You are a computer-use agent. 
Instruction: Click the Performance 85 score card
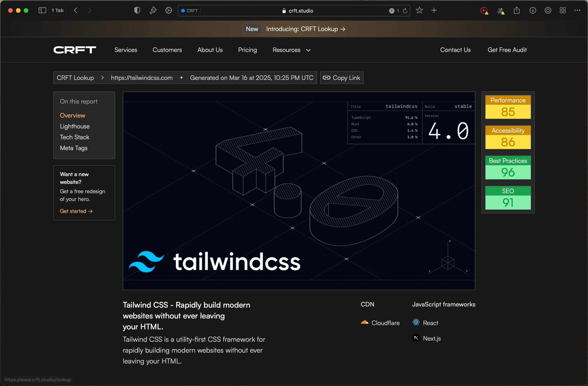click(x=508, y=107)
